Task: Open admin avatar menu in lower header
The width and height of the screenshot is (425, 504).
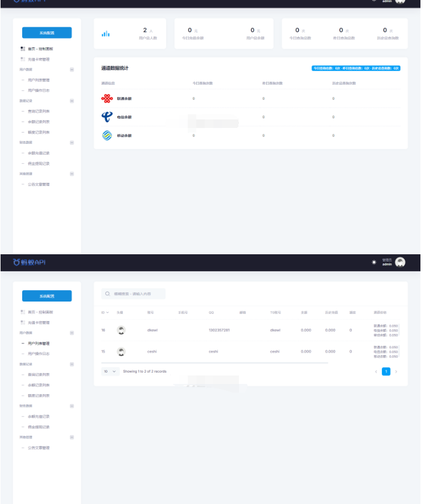Action: point(400,262)
